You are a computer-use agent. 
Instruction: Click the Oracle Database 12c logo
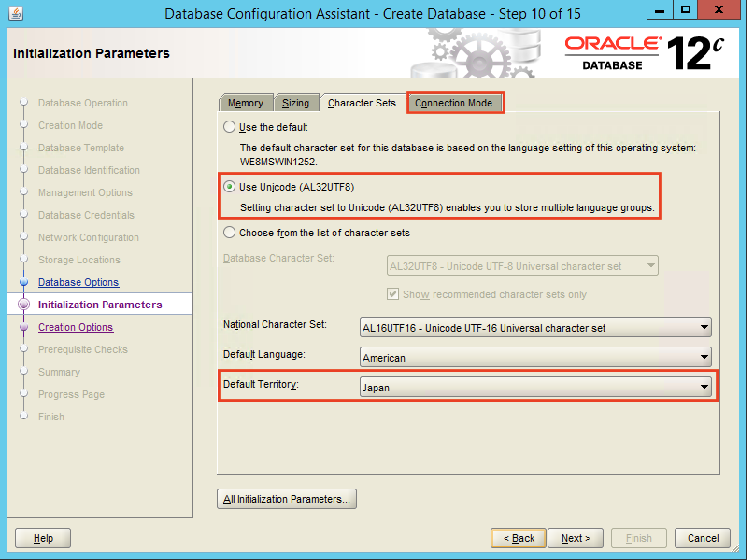coord(644,53)
